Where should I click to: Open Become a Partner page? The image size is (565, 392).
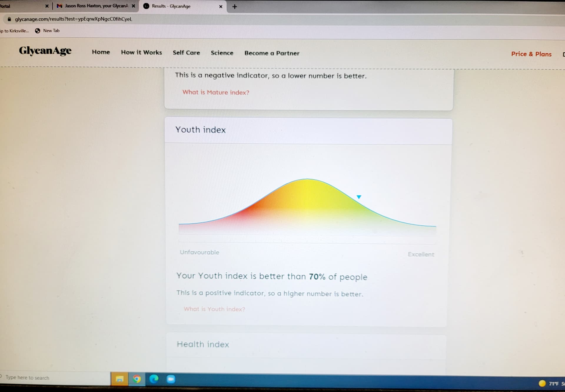[x=272, y=53]
